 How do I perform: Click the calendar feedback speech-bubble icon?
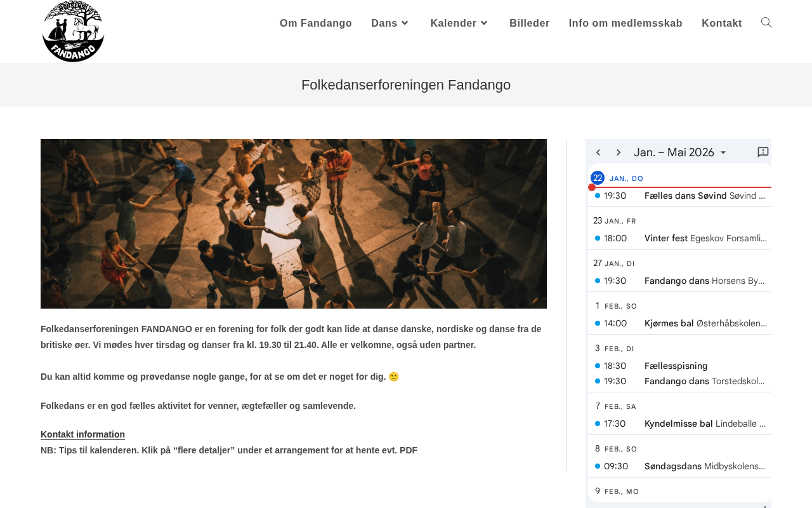pyautogui.click(x=763, y=152)
